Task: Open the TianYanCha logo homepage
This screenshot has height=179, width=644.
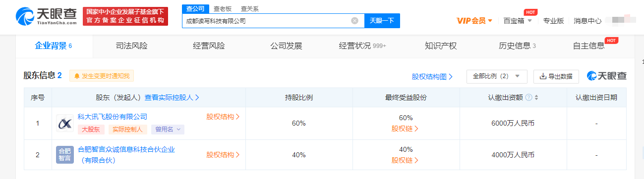Action: click(x=46, y=16)
